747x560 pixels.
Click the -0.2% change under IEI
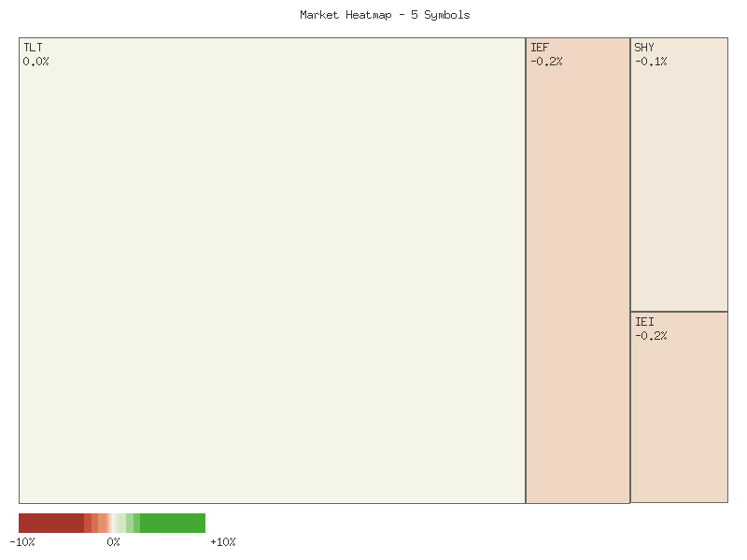click(x=650, y=335)
